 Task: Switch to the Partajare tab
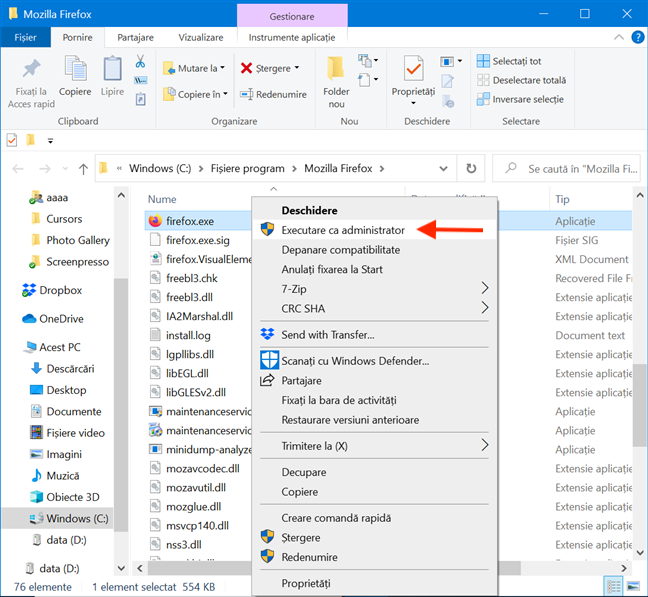click(136, 38)
